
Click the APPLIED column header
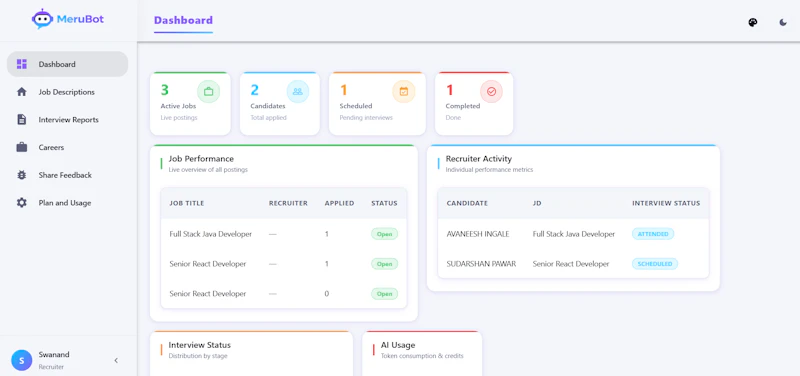click(x=339, y=203)
